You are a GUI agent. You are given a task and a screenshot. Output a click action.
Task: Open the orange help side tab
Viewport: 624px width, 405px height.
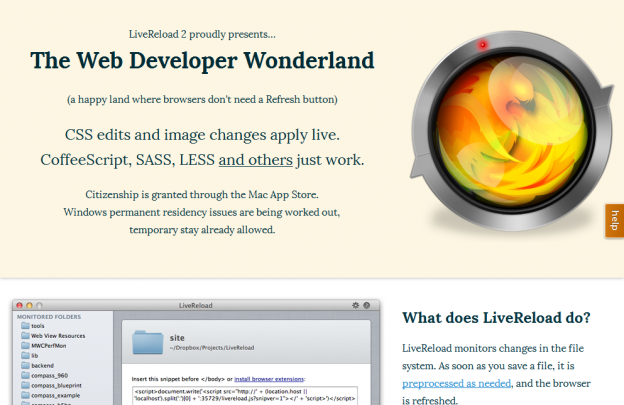(x=614, y=221)
